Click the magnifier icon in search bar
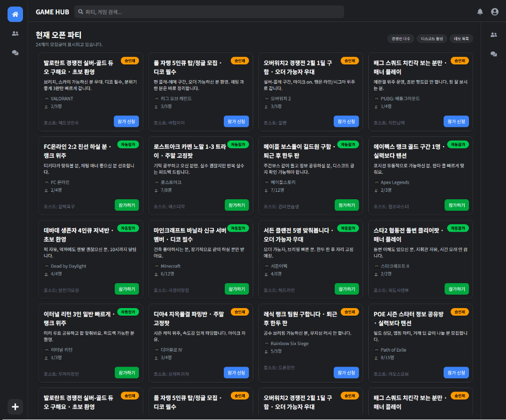 (x=81, y=12)
